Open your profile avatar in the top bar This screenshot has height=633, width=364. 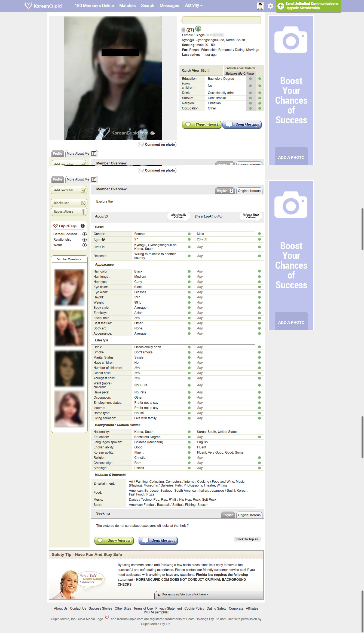[260, 6]
